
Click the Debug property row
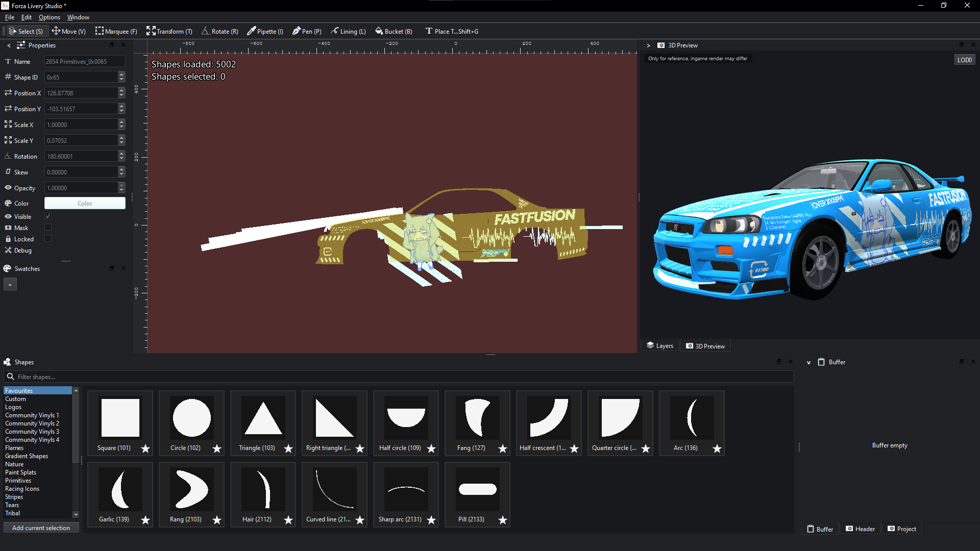(18, 251)
